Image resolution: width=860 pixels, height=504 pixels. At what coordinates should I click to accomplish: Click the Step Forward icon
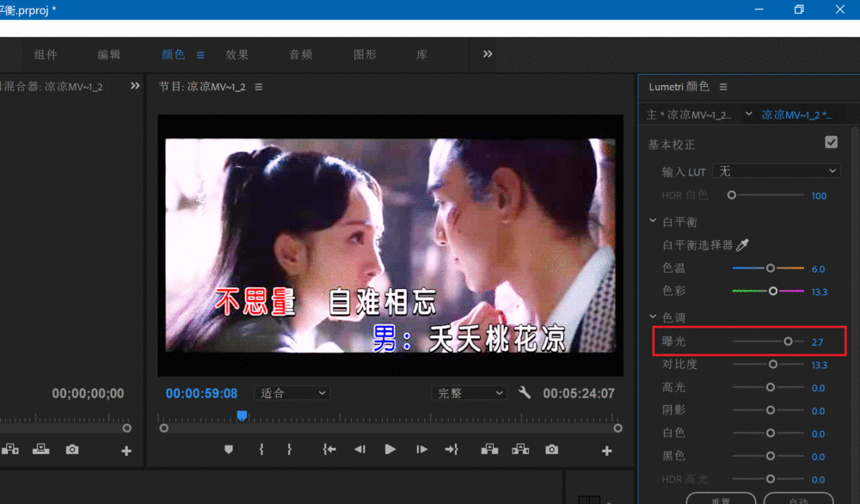[x=421, y=448]
